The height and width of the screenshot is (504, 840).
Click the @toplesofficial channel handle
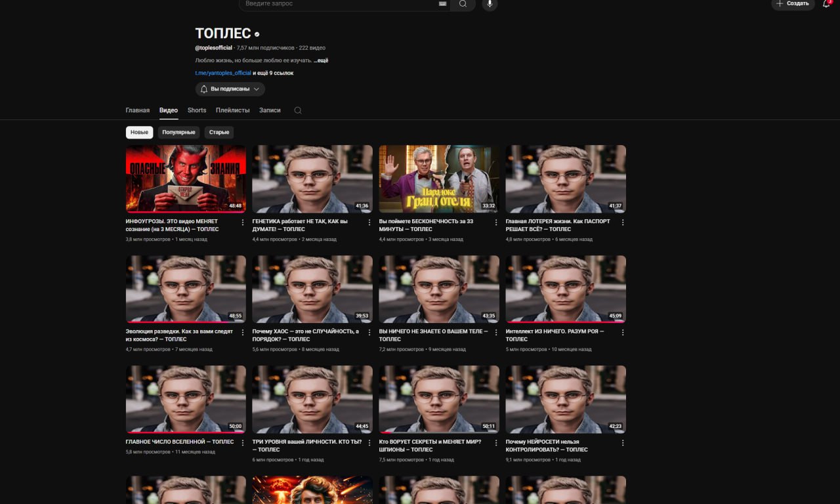(213, 48)
